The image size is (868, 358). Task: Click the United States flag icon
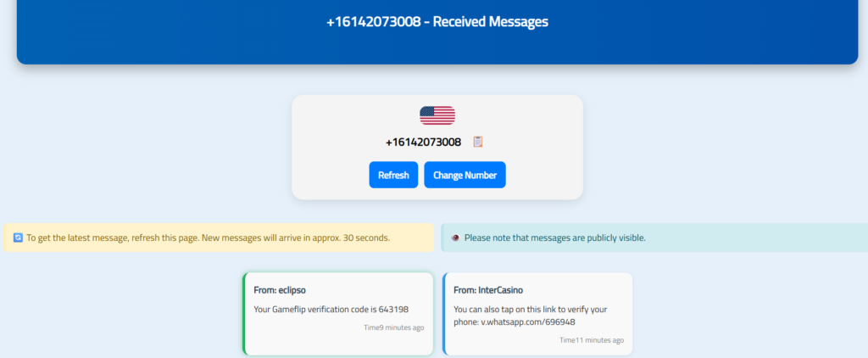point(437,115)
